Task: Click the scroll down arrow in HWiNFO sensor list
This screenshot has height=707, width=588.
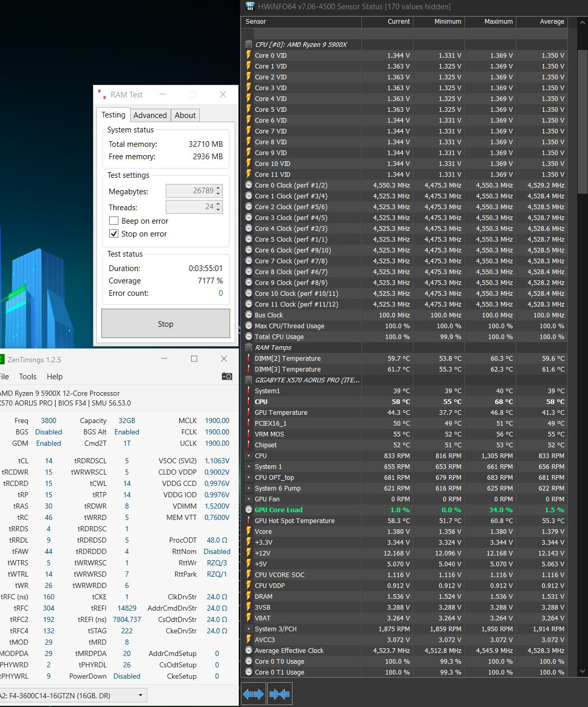Action: pos(582,671)
